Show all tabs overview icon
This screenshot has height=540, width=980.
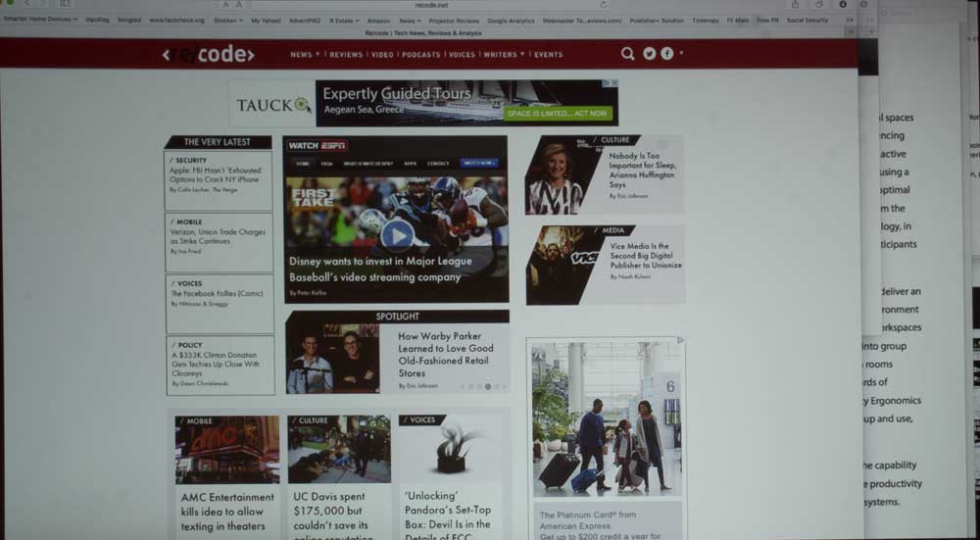pyautogui.click(x=818, y=4)
